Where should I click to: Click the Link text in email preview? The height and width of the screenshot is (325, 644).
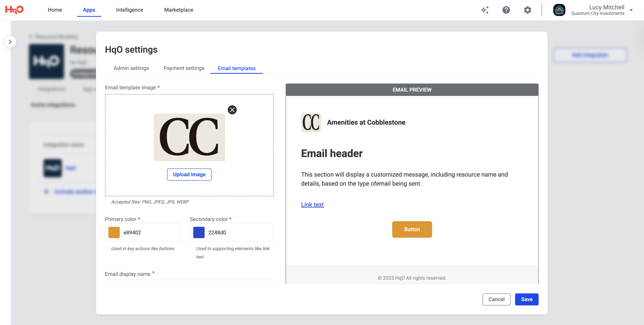pyautogui.click(x=312, y=205)
